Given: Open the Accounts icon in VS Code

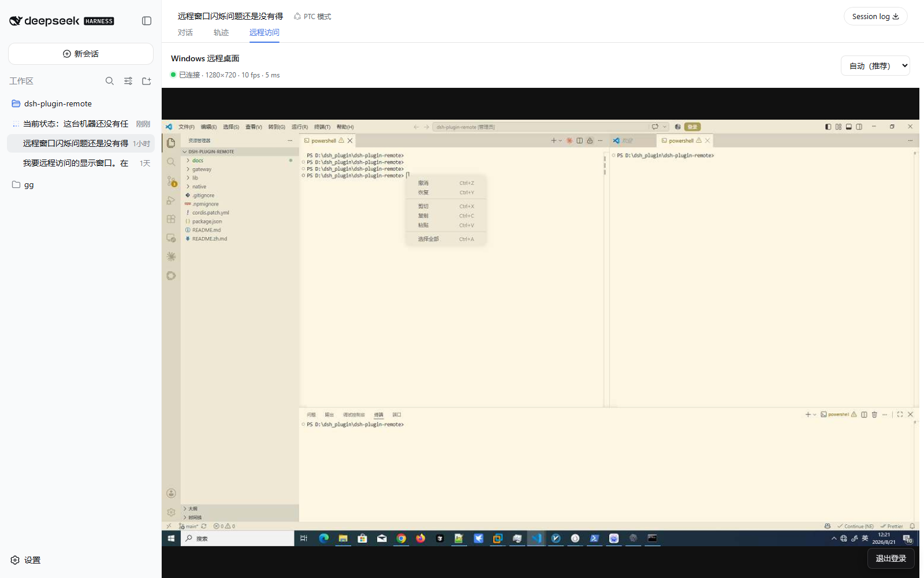Looking at the screenshot, I should 171,493.
